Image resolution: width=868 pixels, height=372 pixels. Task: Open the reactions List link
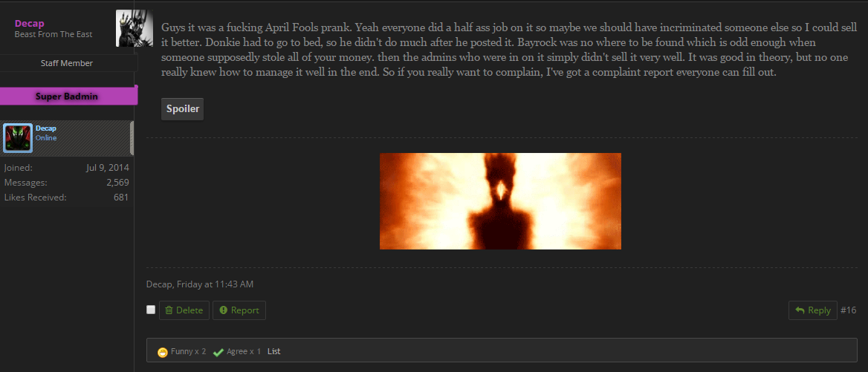click(274, 351)
